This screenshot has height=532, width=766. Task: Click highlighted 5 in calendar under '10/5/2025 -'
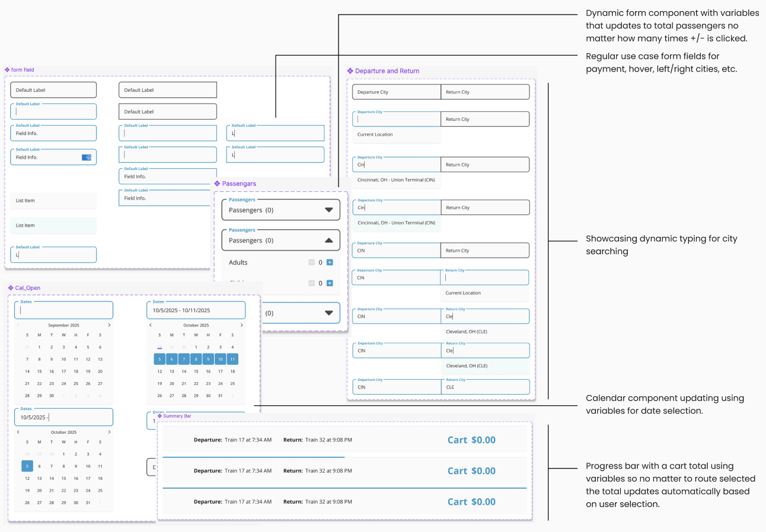(x=27, y=466)
